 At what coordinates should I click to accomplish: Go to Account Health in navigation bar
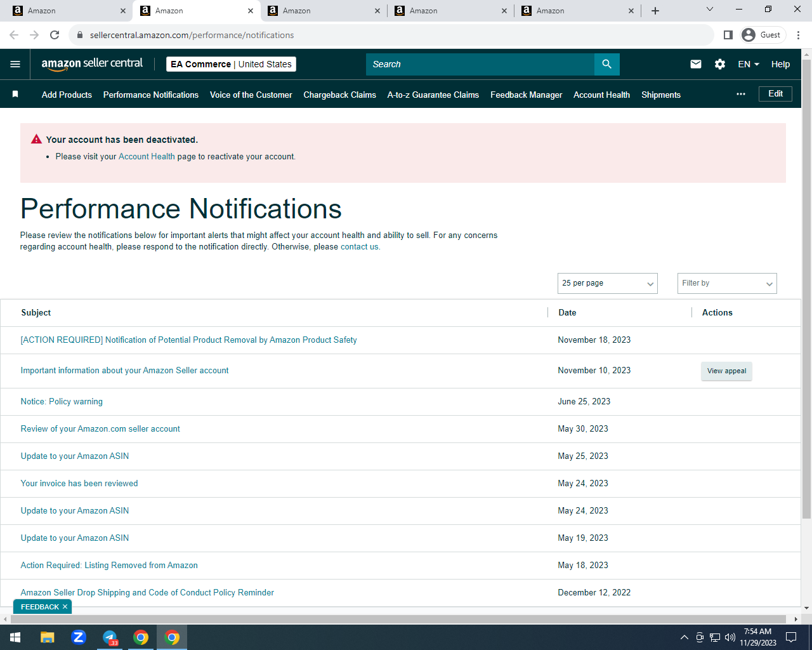click(602, 95)
